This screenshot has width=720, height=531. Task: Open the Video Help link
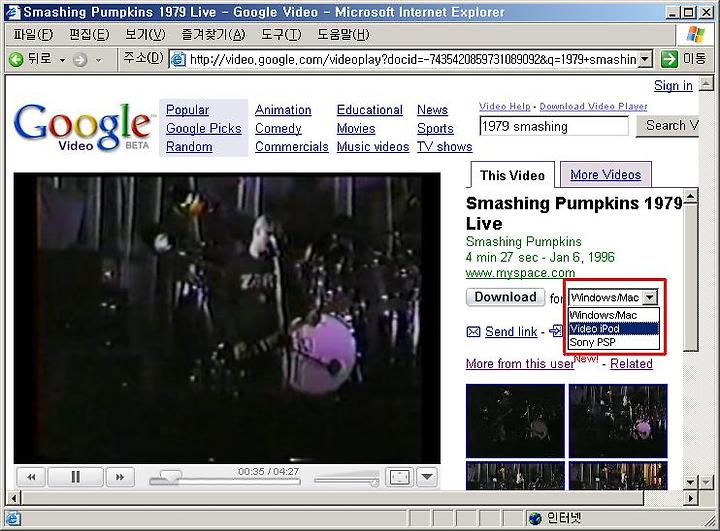504,107
